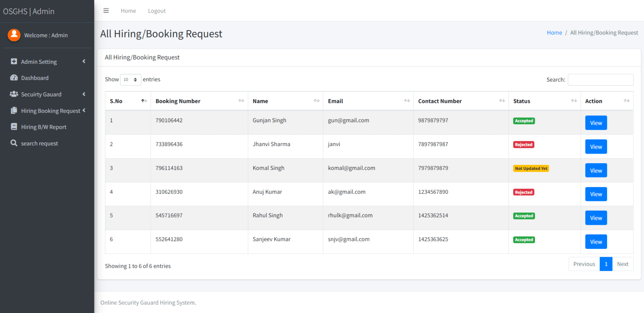Select the Security Guard users icon
644x313 pixels.
13,94
